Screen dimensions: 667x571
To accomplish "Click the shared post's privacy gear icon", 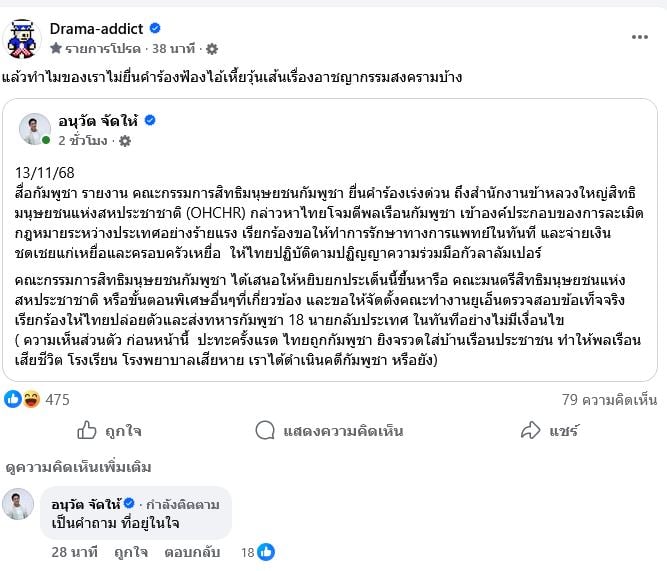I will click(125, 141).
